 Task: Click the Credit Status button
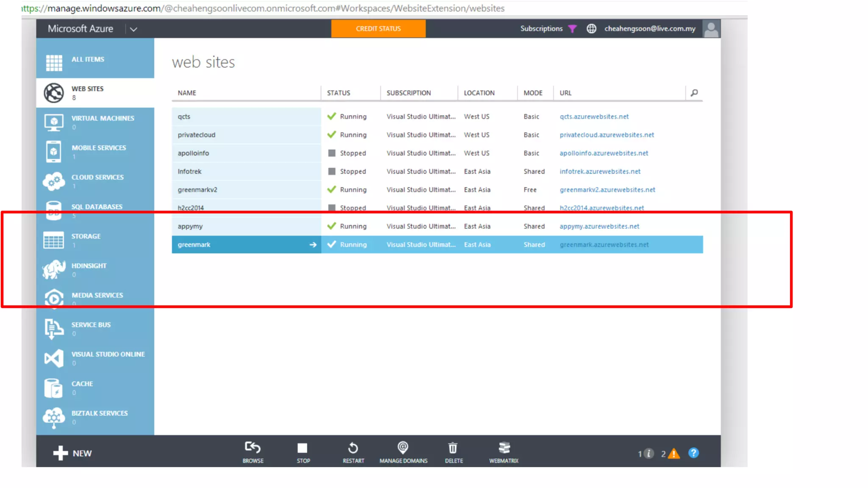tap(378, 29)
